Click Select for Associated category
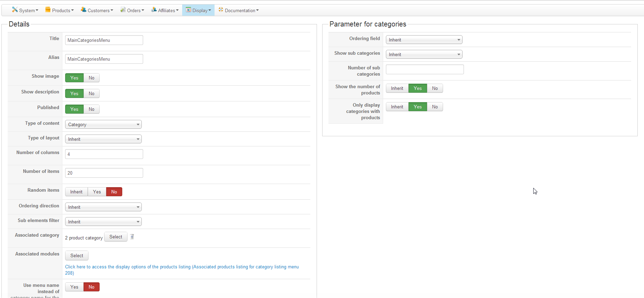The image size is (644, 298). pos(116,237)
